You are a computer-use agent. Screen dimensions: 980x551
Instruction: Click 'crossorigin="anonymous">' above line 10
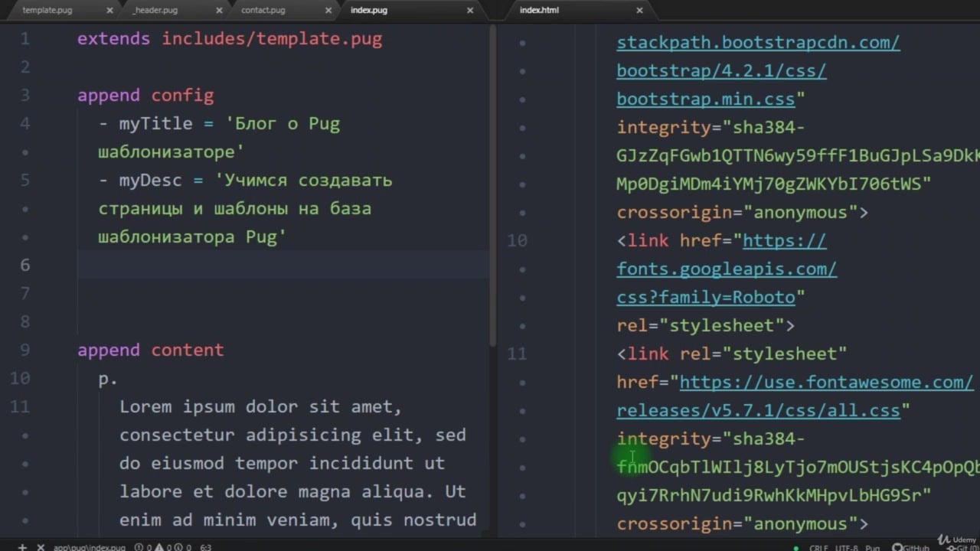(x=743, y=212)
